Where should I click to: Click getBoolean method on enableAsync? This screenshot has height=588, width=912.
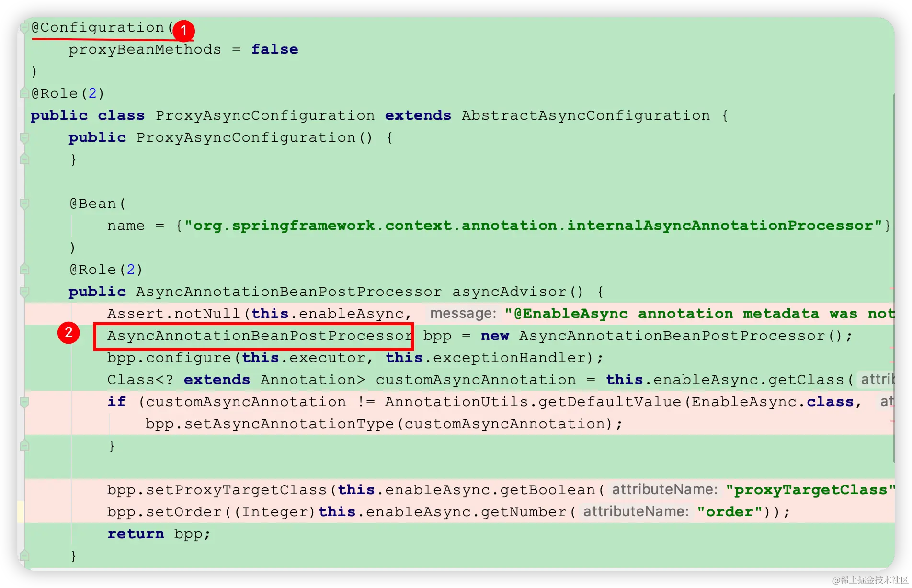coord(547,490)
